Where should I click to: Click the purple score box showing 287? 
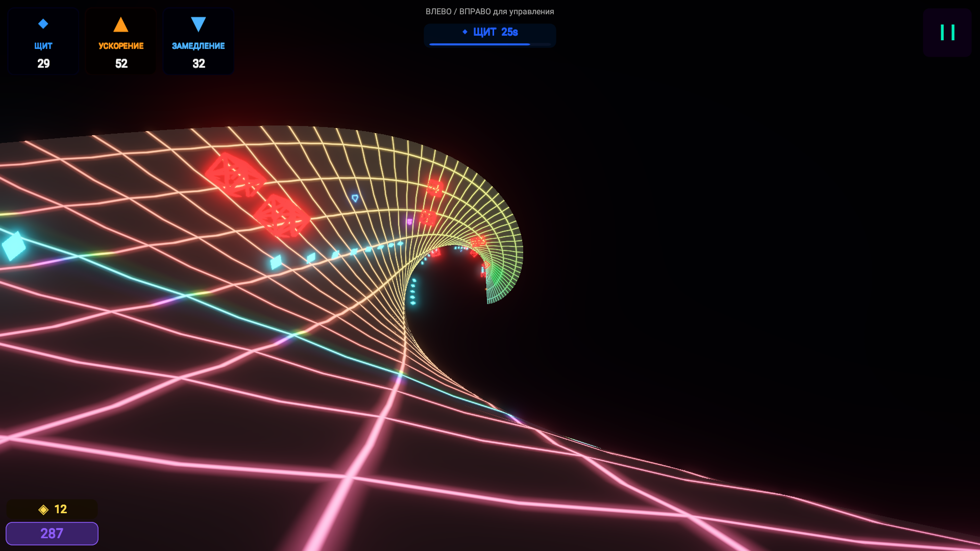[x=52, y=533]
